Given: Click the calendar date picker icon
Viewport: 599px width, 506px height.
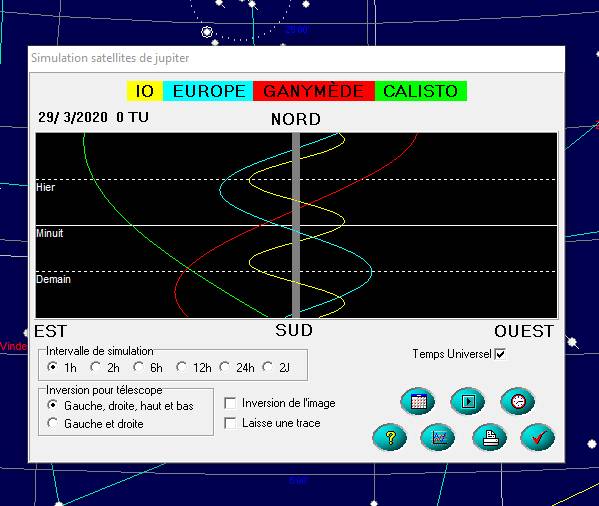Looking at the screenshot, I should pyautogui.click(x=418, y=401).
